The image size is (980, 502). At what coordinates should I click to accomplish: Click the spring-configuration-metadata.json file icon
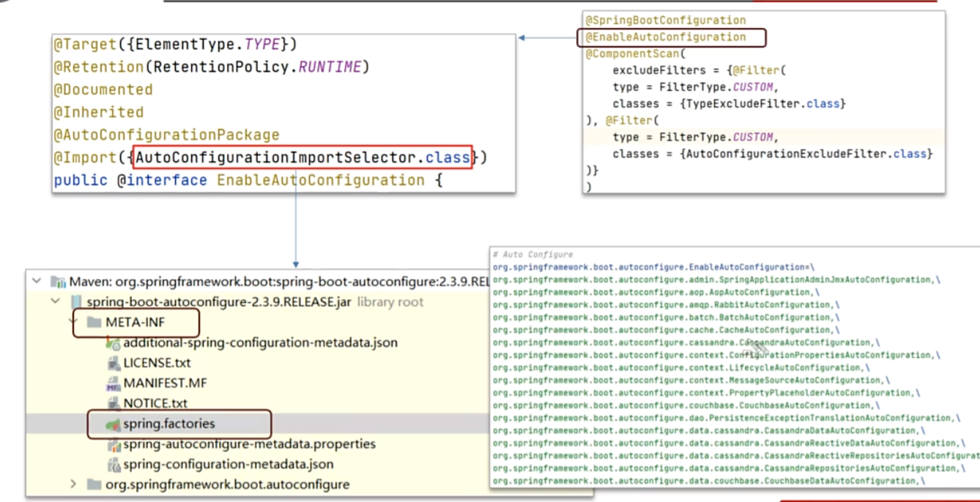coord(113,464)
